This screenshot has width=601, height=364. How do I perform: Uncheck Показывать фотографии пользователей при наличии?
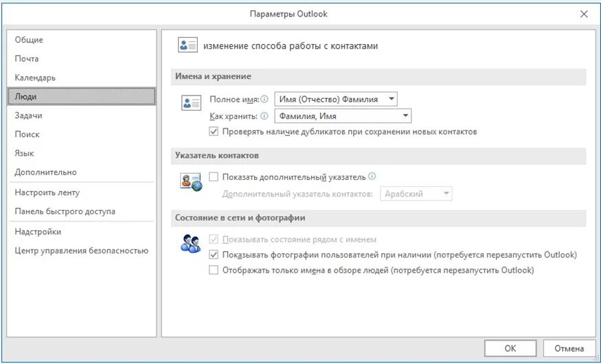(214, 255)
